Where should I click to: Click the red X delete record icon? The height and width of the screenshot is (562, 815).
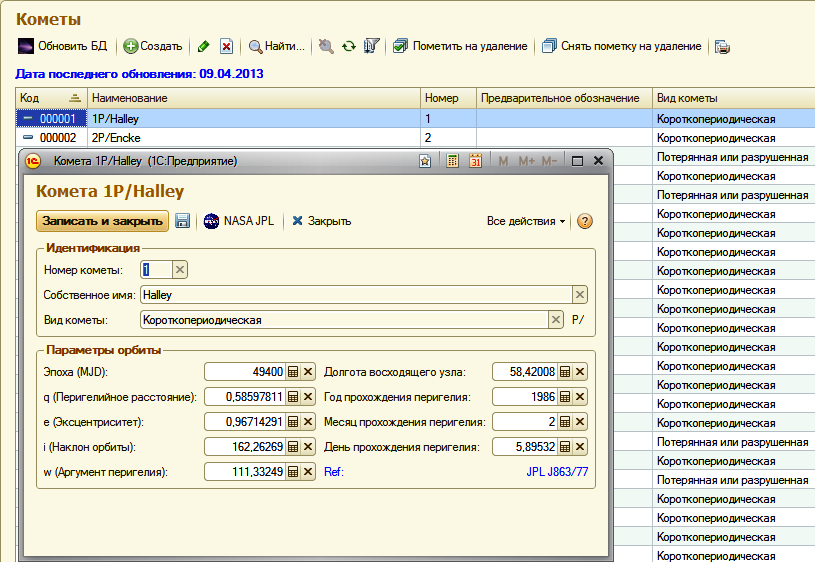tap(226, 46)
